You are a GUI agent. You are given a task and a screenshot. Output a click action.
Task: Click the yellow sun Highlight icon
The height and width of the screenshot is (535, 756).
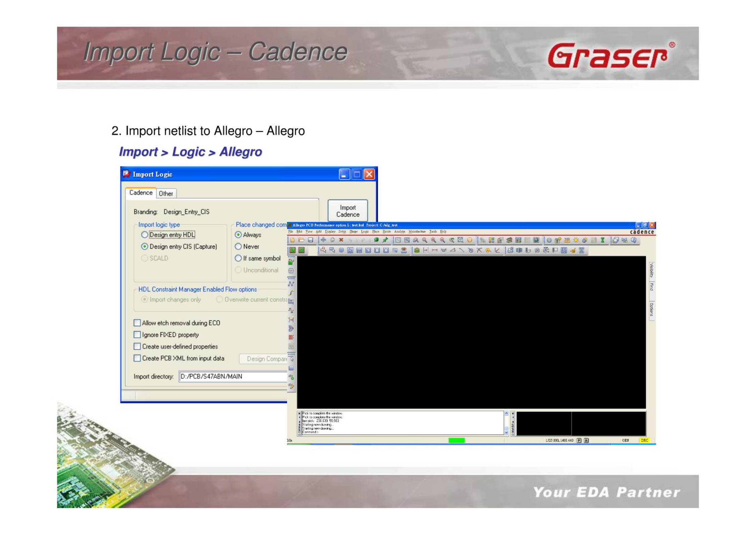(x=576, y=240)
